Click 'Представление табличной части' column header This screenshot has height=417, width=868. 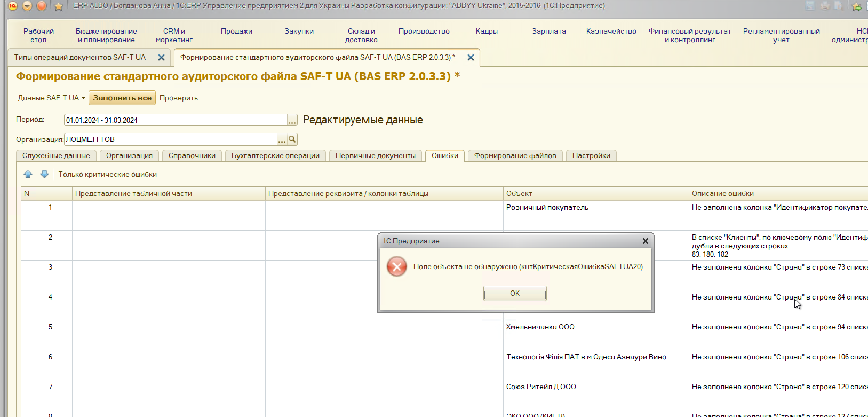[x=169, y=193]
